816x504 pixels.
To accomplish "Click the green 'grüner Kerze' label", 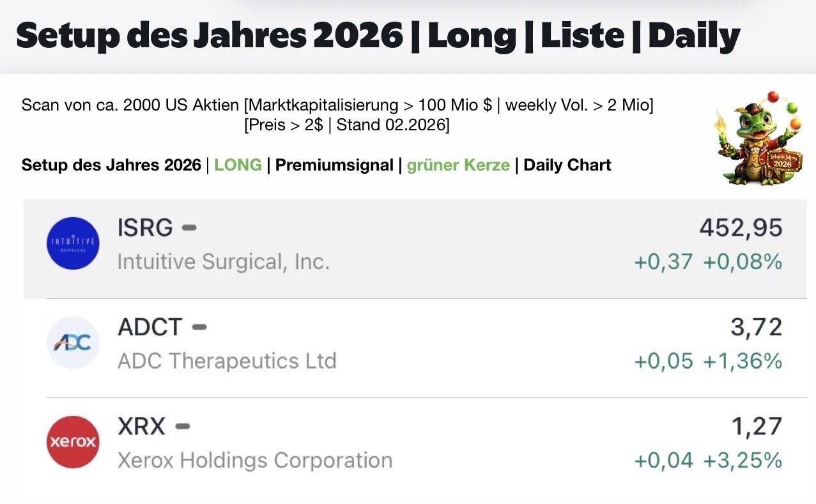I will [458, 165].
